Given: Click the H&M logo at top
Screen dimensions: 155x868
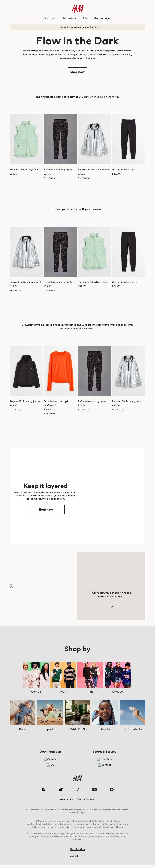Looking at the screenshot, I should click(77, 9).
